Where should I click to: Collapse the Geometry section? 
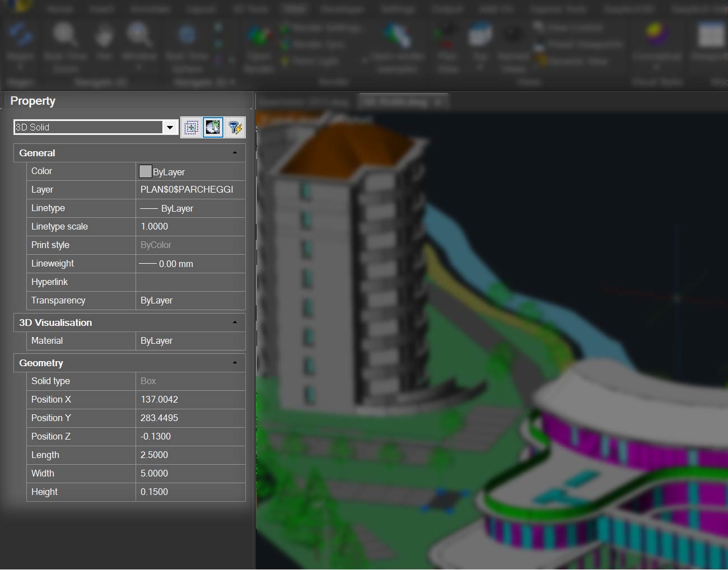(235, 363)
